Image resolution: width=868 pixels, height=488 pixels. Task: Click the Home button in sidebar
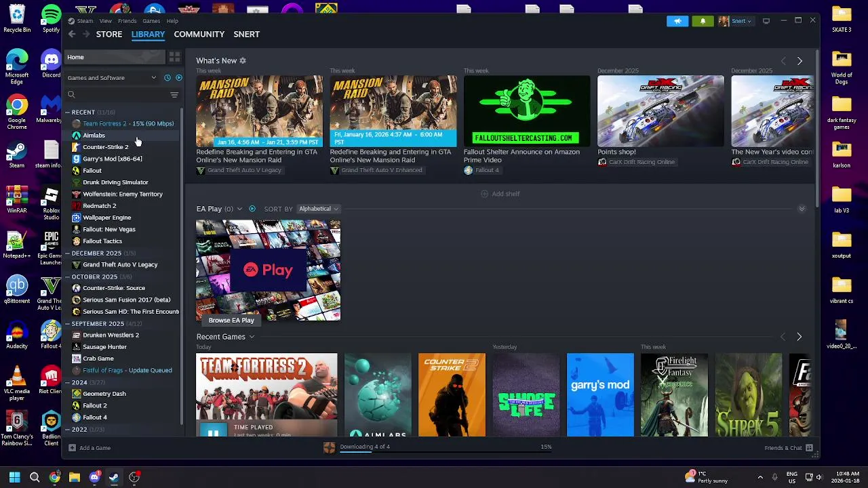[115, 57]
